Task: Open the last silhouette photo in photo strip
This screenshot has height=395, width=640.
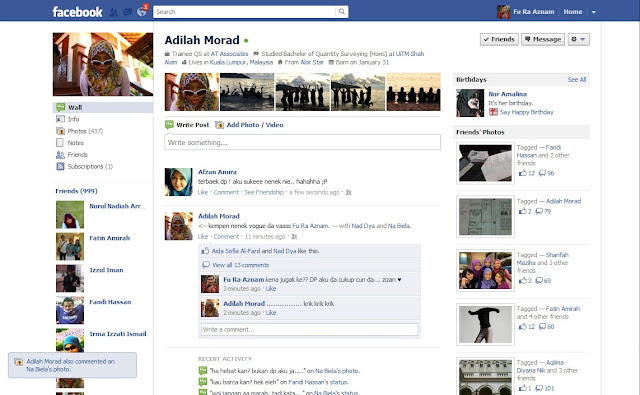Action: (413, 92)
